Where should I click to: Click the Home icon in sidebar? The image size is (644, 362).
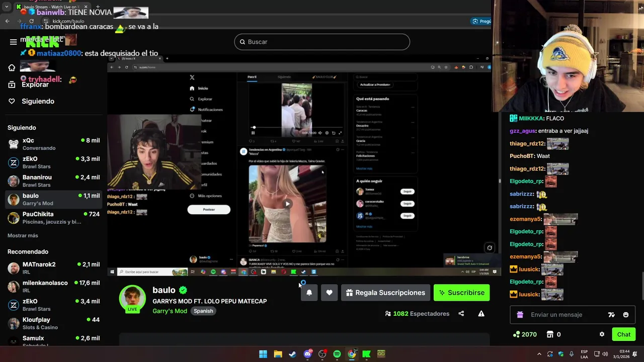click(12, 68)
